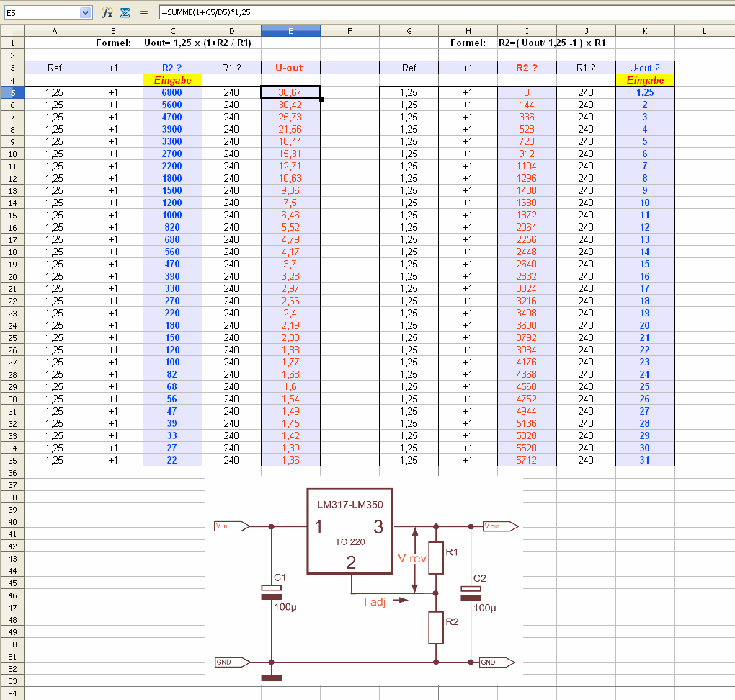Click the Ref header cell in column A
735x700 pixels.
pyautogui.click(x=54, y=68)
